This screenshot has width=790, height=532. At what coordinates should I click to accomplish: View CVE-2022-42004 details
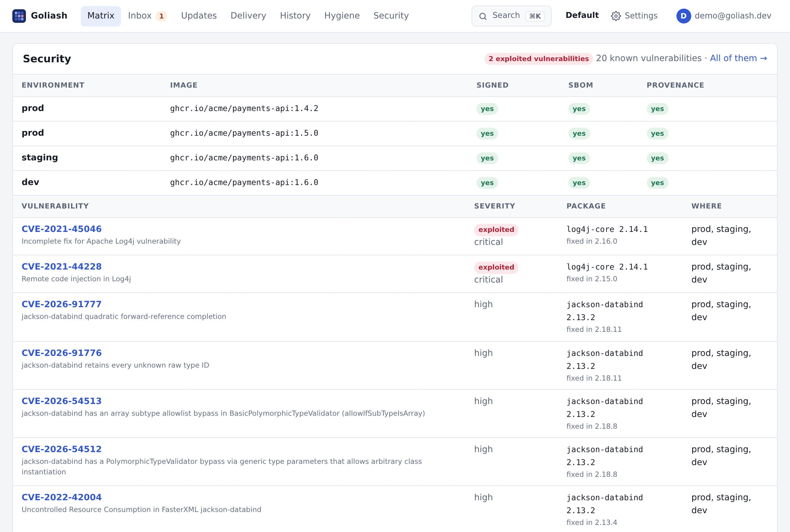[x=61, y=497]
